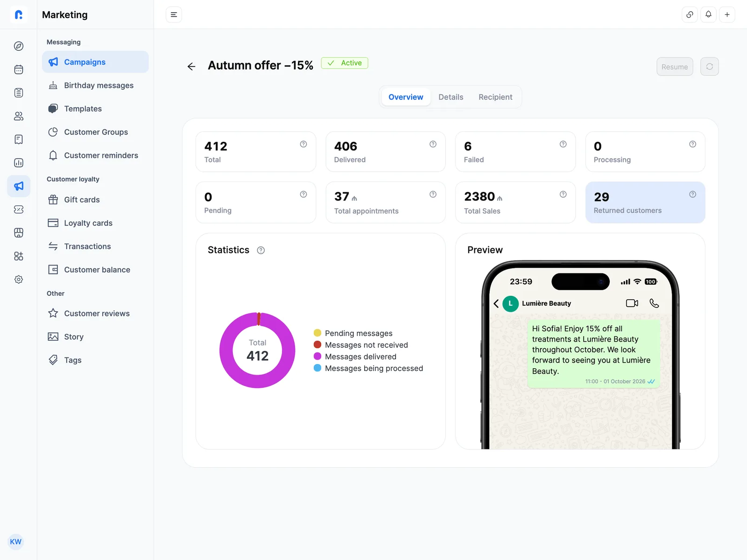Open Customer reviews in sidebar
The width and height of the screenshot is (747, 560).
95,314
